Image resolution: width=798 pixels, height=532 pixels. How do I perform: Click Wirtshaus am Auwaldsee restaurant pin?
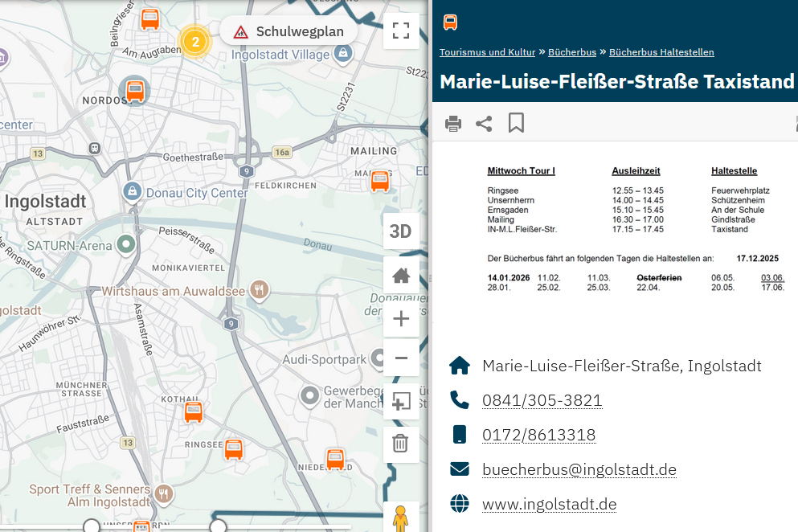coord(260,290)
